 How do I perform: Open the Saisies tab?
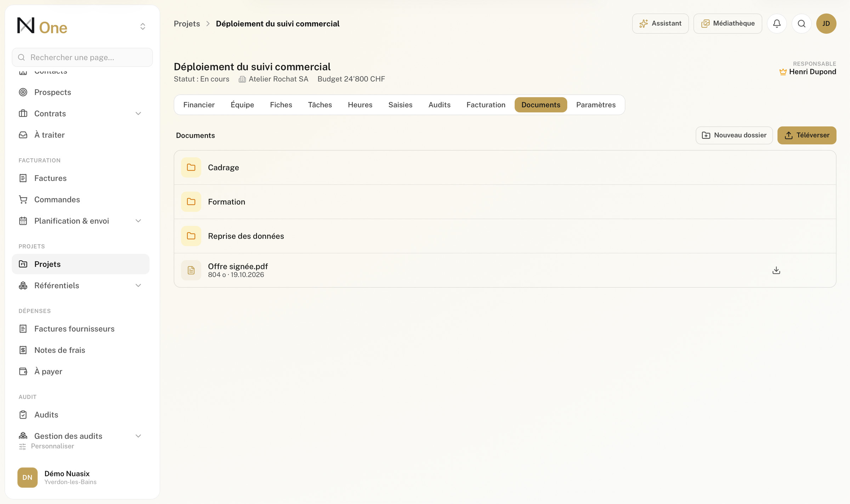tap(400, 105)
